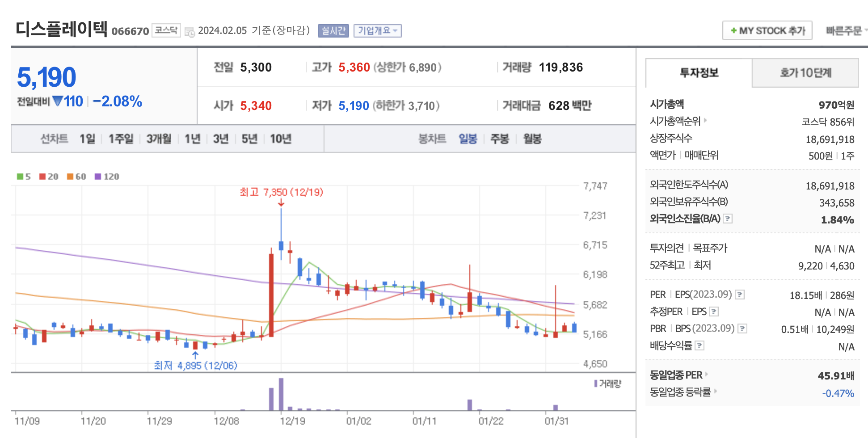868x438 pixels.
Task: Click the green 5-day moving average legend
Action: 24,177
